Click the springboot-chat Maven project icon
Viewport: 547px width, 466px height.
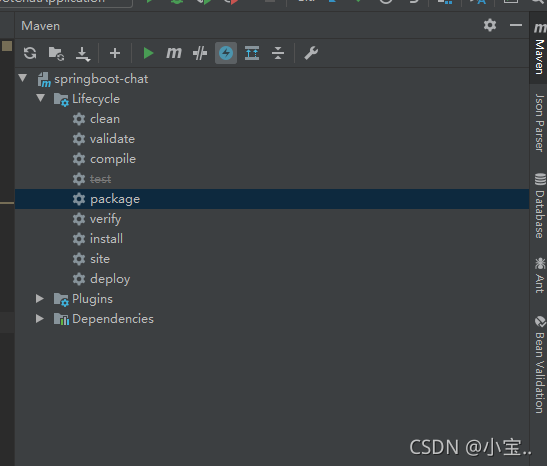[x=44, y=80]
